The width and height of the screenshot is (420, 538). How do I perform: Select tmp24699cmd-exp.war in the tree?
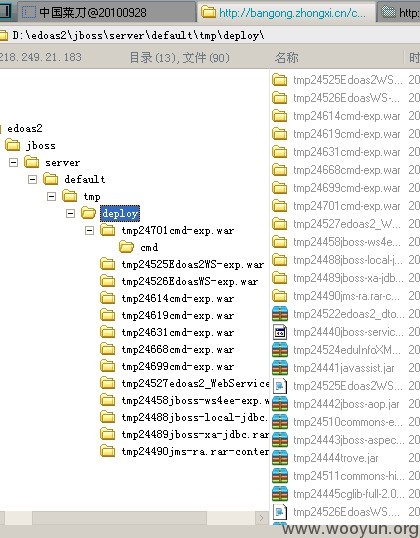coord(178,366)
